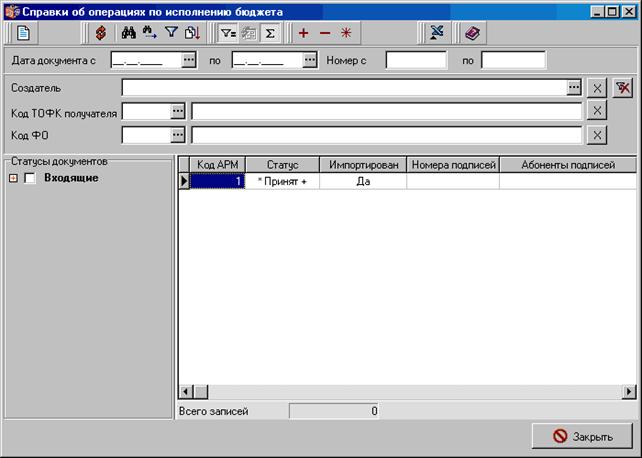This screenshot has height=458, width=642.
Task: Click the funnel filter icon
Action: [172, 33]
